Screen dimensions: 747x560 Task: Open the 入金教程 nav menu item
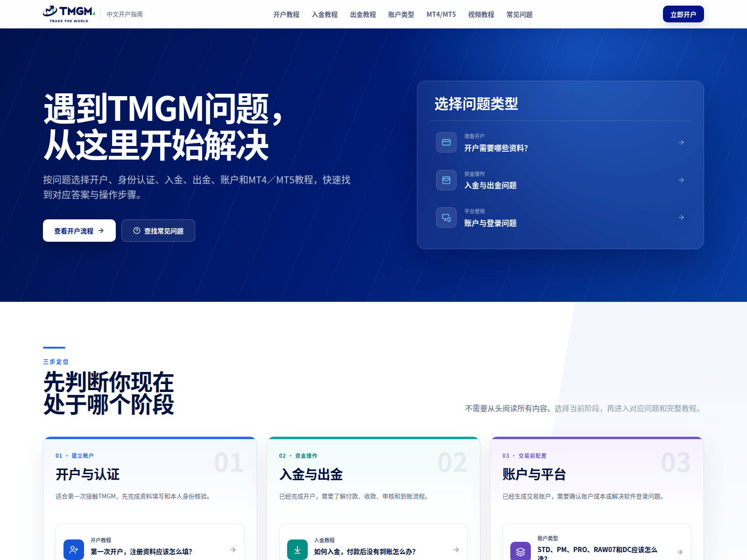324,14
